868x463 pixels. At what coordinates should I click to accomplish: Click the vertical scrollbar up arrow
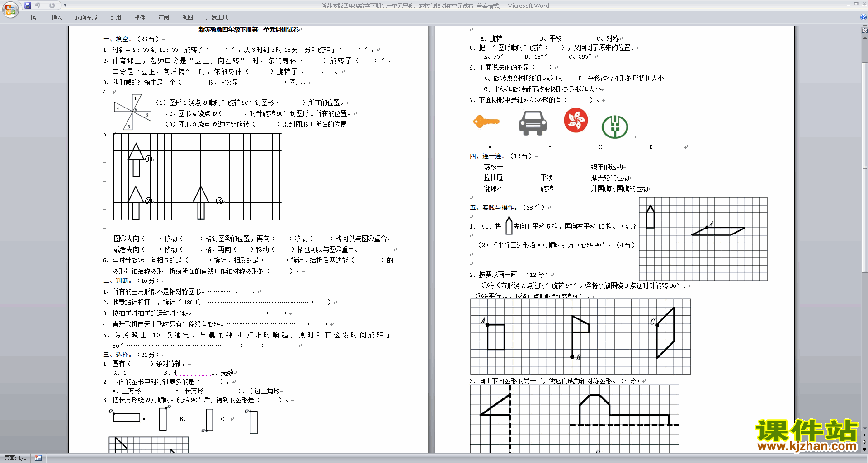(864, 37)
